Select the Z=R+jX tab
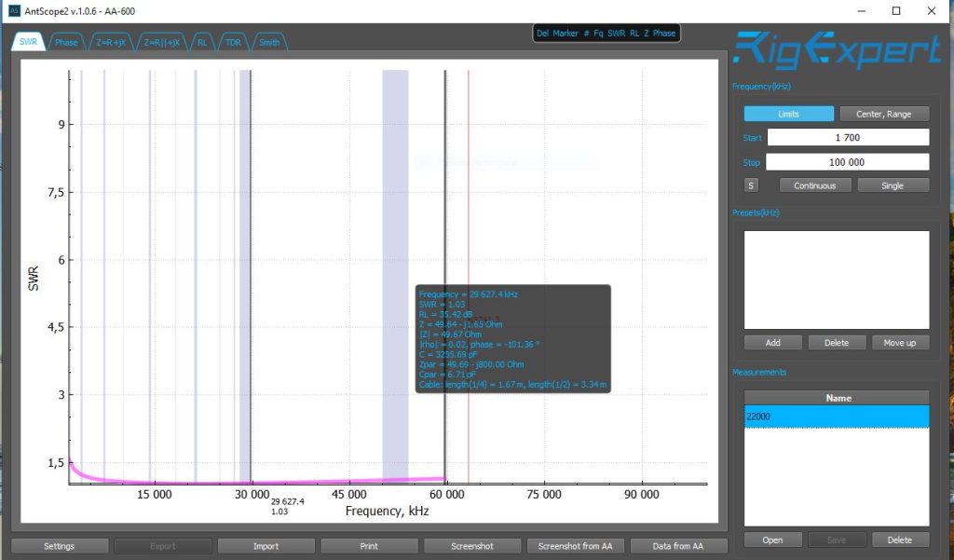This screenshot has height=560, width=954. click(111, 42)
